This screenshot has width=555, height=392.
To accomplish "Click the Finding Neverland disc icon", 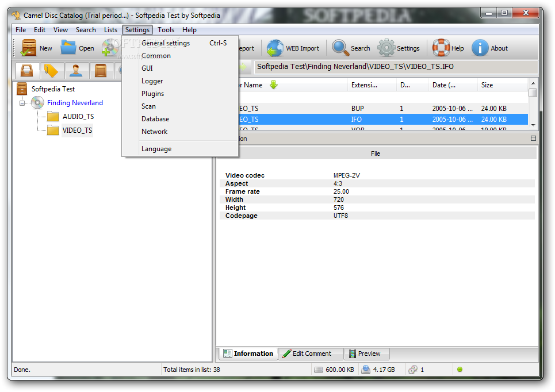I will tap(37, 103).
